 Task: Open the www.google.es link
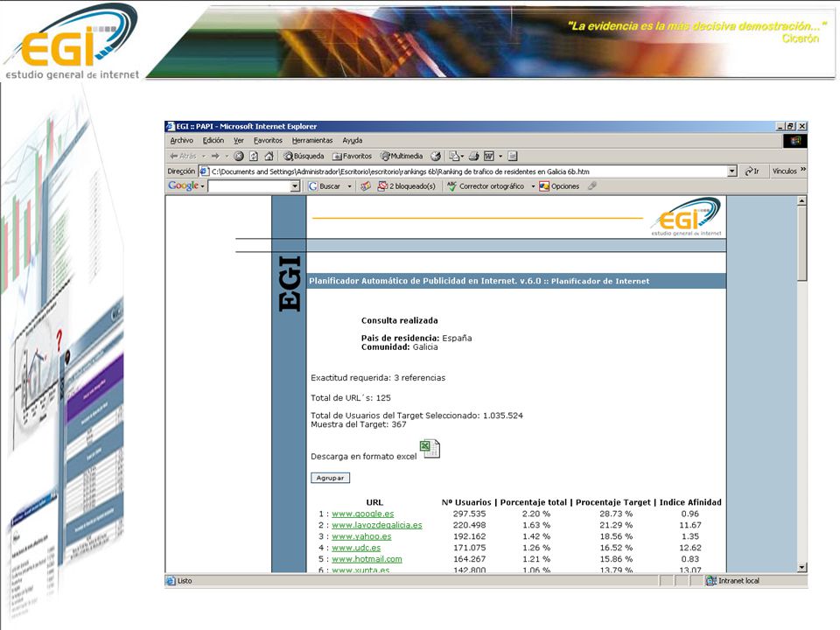tap(362, 514)
